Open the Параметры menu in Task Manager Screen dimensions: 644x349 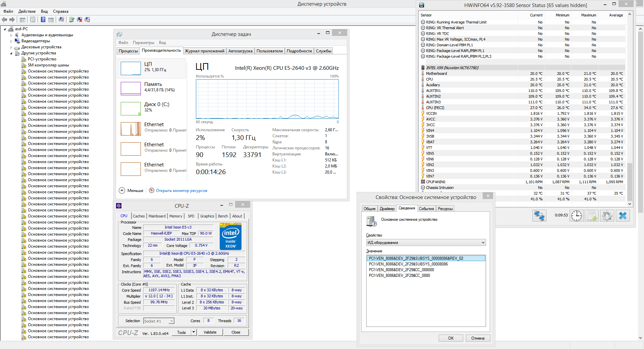[144, 43]
